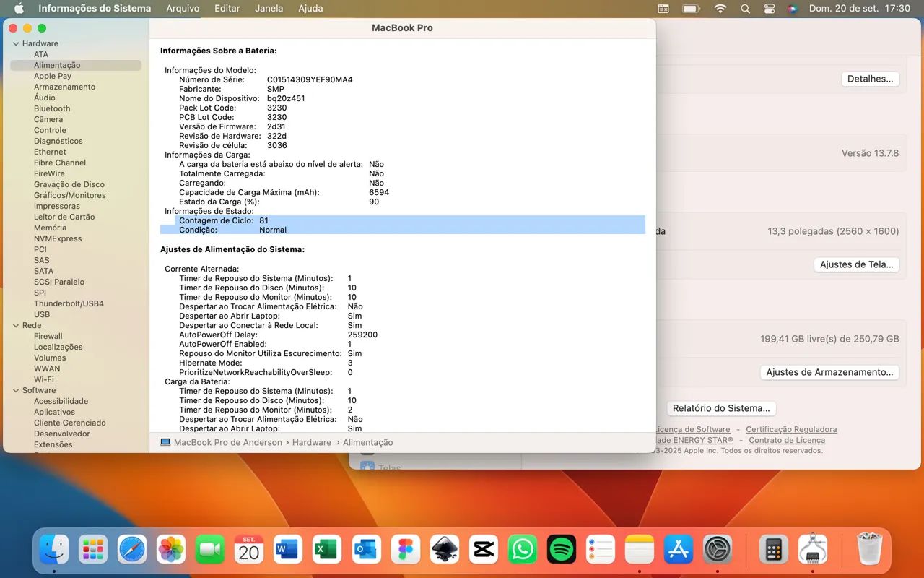Open Calendar icon showing 20
Screen dimensions: 924x578
pyautogui.click(x=249, y=550)
